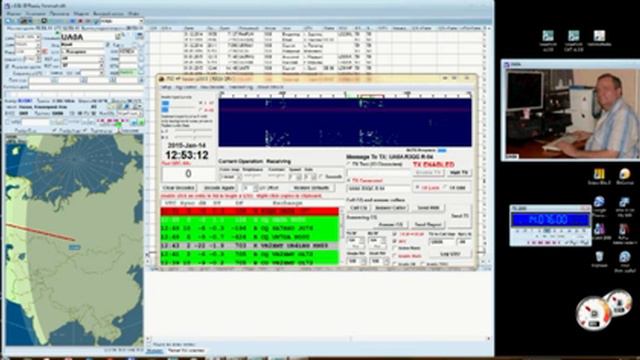640x360 pixels.
Task: Click the Restore Defaults button
Action: [x=312, y=188]
